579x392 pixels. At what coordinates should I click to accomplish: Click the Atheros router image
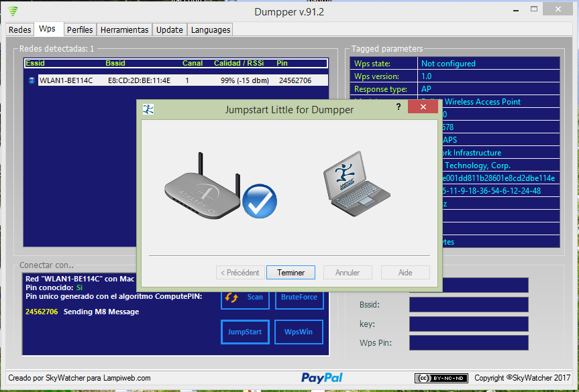click(x=203, y=186)
